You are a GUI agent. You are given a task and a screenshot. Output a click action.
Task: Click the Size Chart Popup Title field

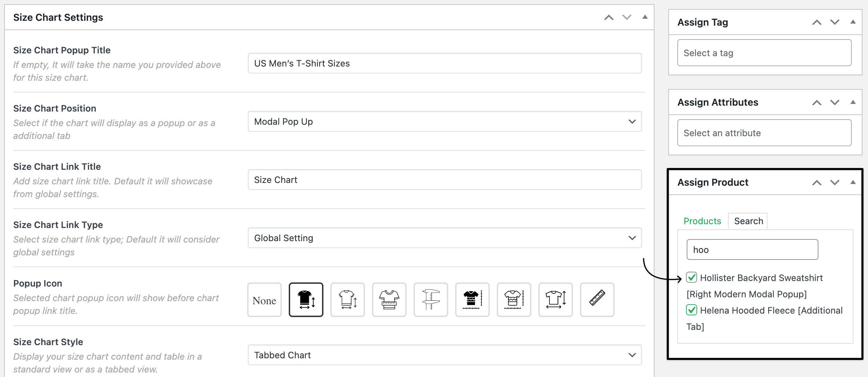coord(444,63)
